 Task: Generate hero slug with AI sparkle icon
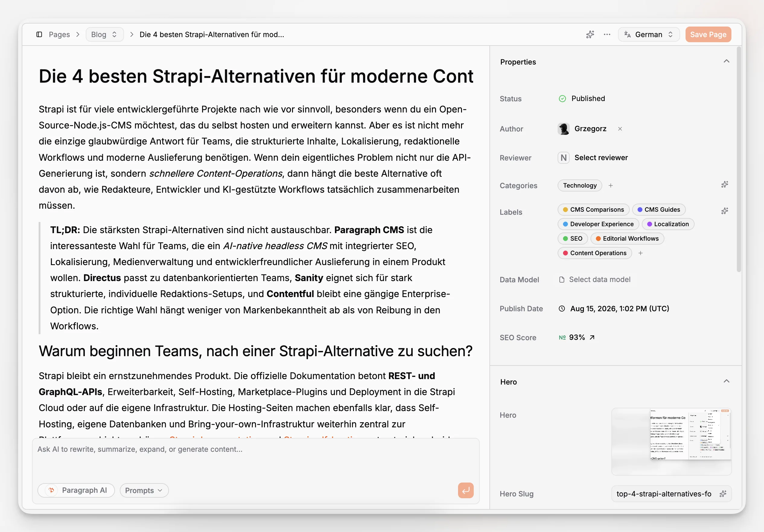723,494
